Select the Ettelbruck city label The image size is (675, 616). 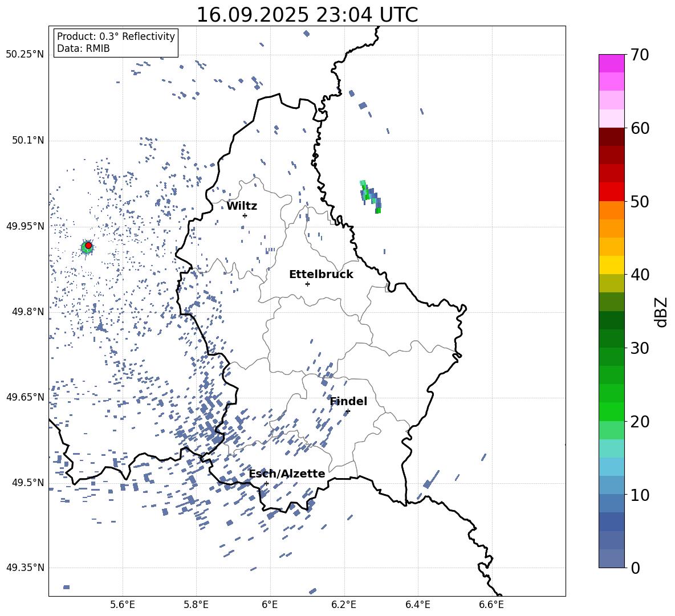point(321,275)
